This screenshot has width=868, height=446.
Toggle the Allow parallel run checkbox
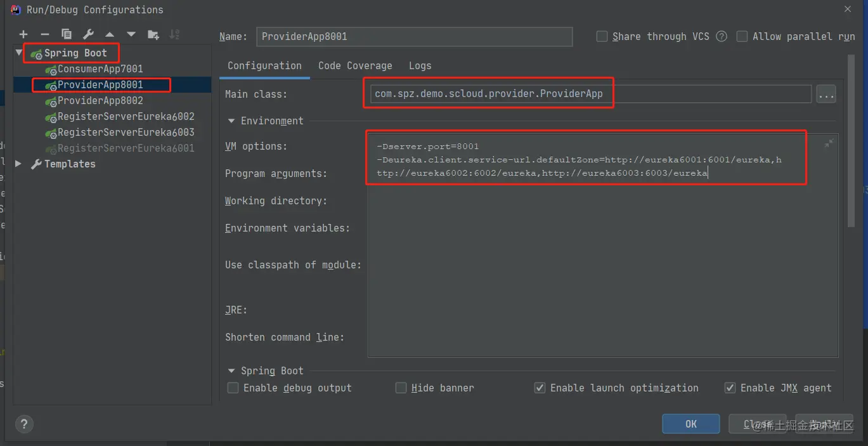(742, 37)
